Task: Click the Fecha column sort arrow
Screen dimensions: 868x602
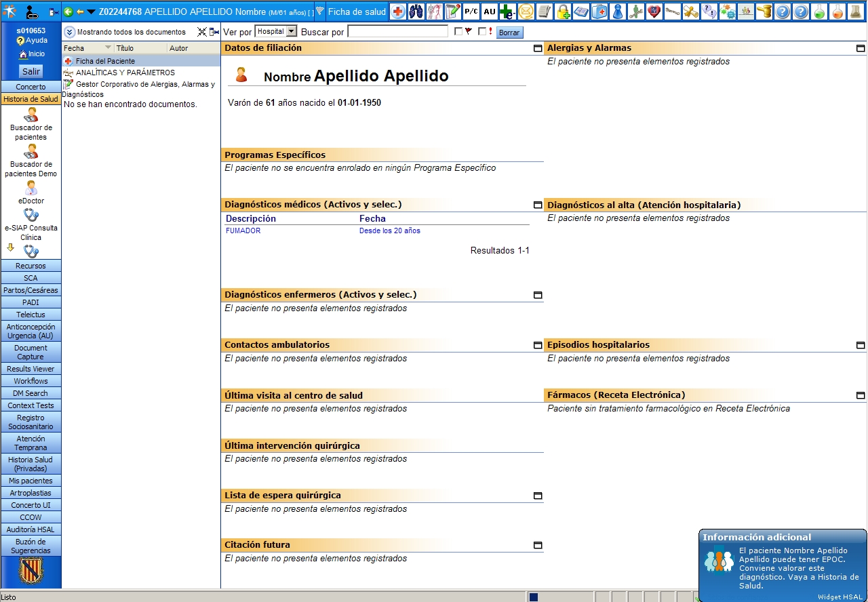Action: [x=108, y=48]
